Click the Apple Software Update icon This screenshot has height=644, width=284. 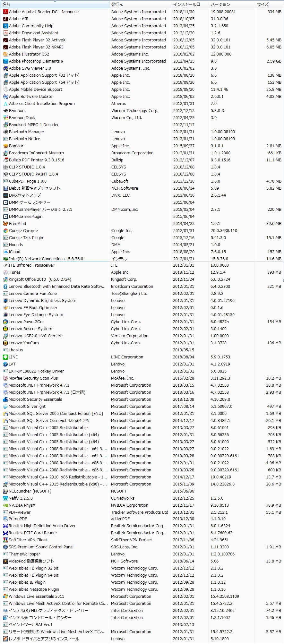(5, 96)
